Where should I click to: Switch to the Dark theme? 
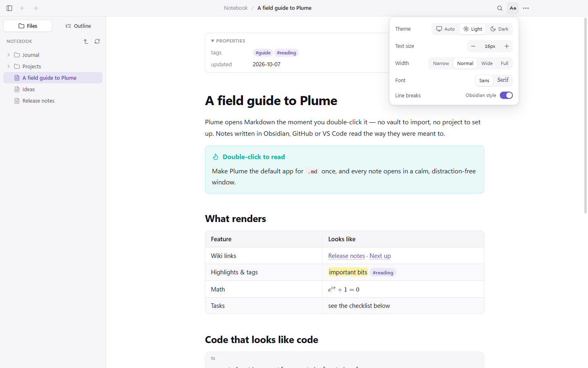coord(499,29)
